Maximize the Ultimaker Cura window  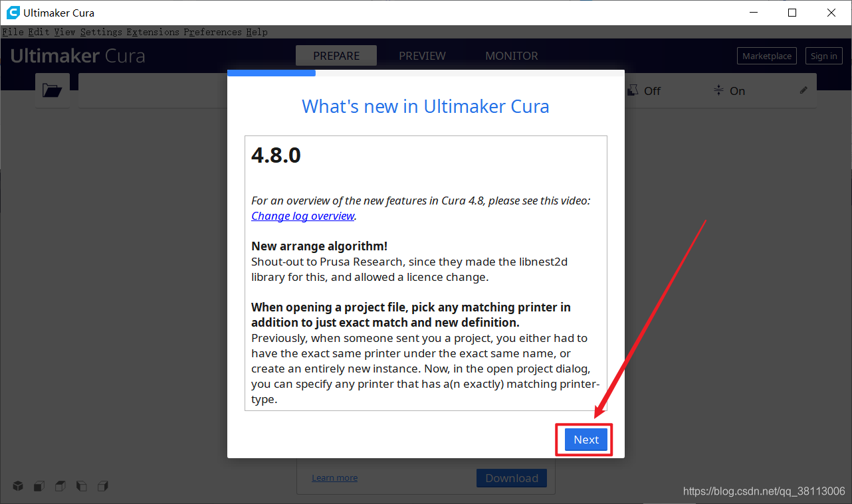[x=792, y=13]
